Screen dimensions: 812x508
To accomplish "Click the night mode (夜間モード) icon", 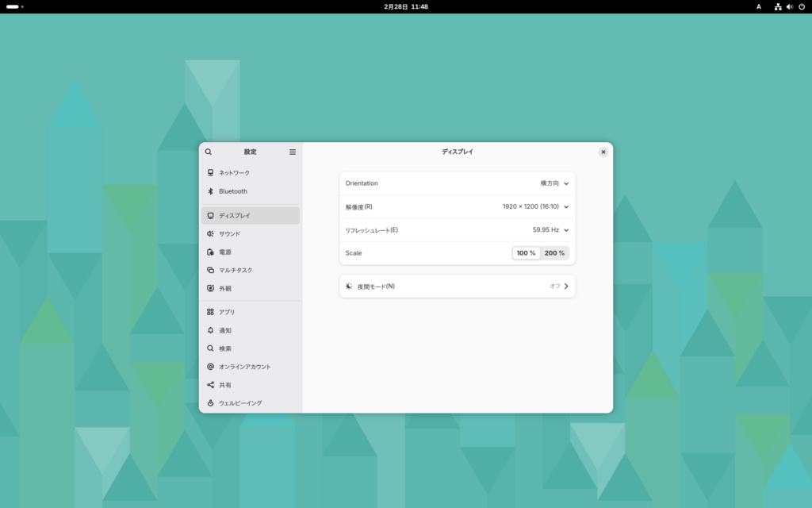I will click(x=349, y=286).
